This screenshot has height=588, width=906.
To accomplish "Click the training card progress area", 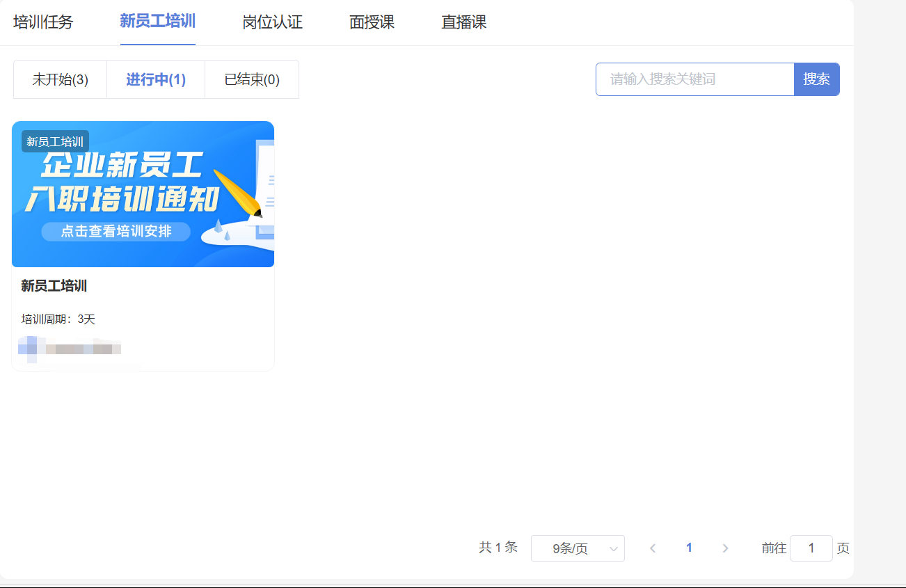I will 70,348.
